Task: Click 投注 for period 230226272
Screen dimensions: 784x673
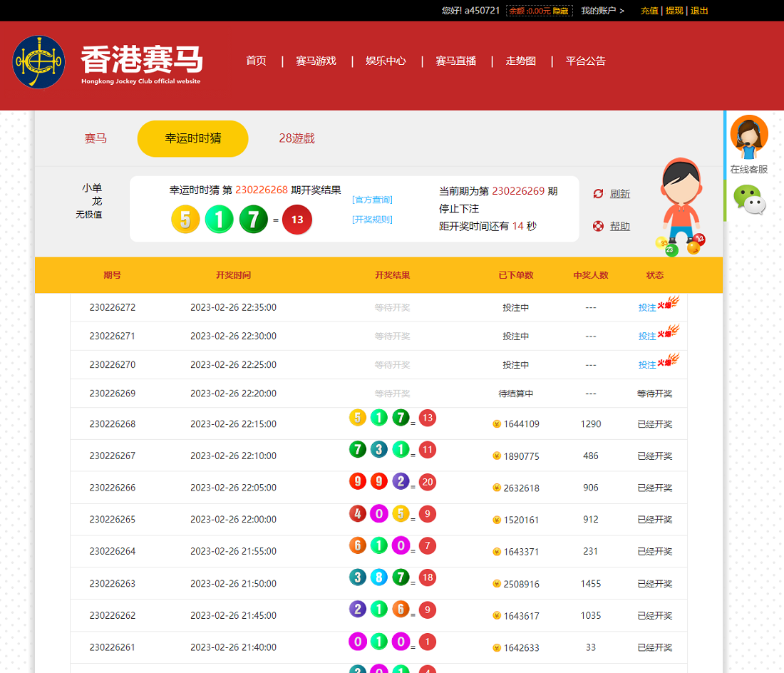Action: click(x=647, y=308)
